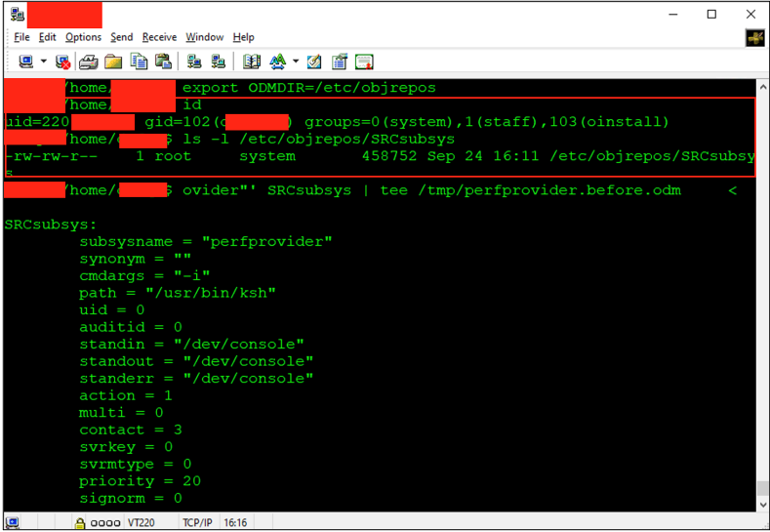Open the Receive menu

(x=159, y=37)
